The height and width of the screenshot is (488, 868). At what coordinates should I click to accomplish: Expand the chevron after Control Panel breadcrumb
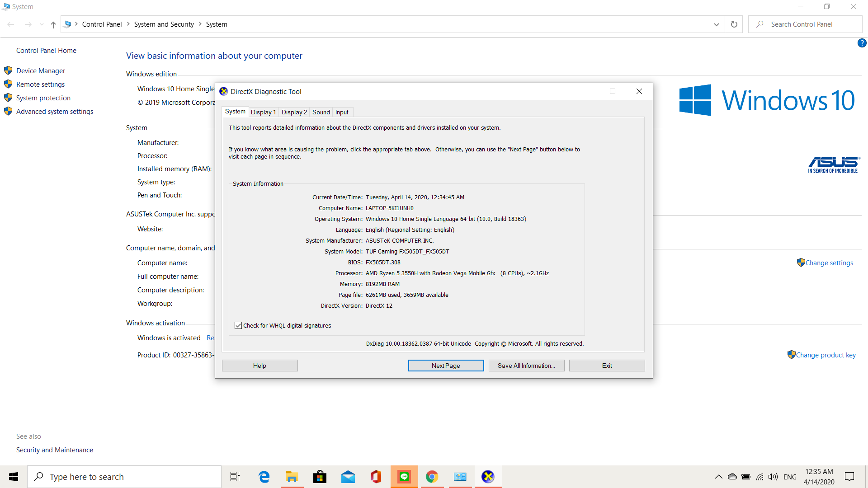[128, 24]
